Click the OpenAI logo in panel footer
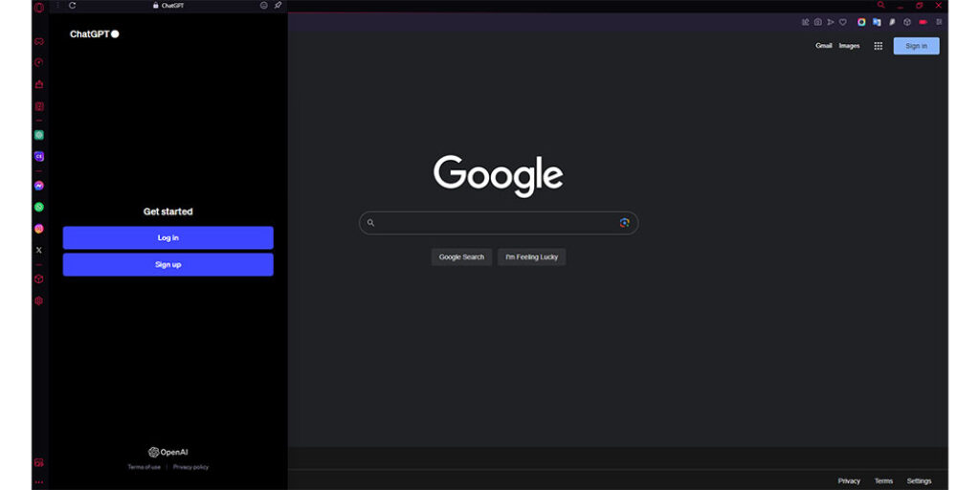 point(168,452)
